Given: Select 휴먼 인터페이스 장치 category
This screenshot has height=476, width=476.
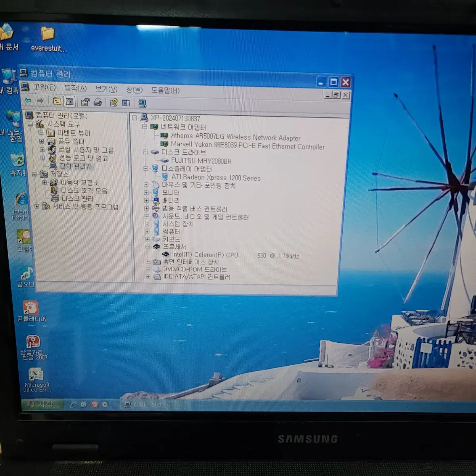Looking at the screenshot, I should pos(191,262).
